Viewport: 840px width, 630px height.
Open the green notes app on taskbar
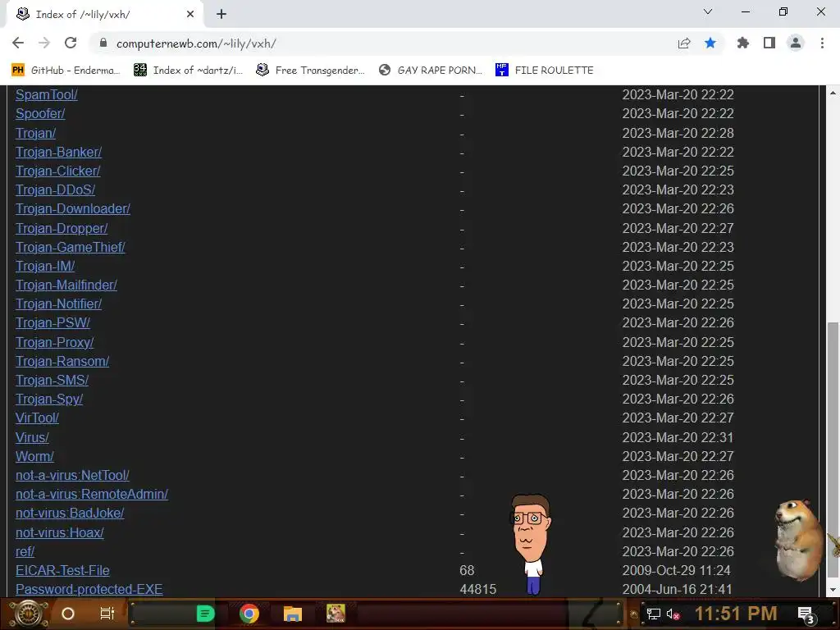pos(206,614)
